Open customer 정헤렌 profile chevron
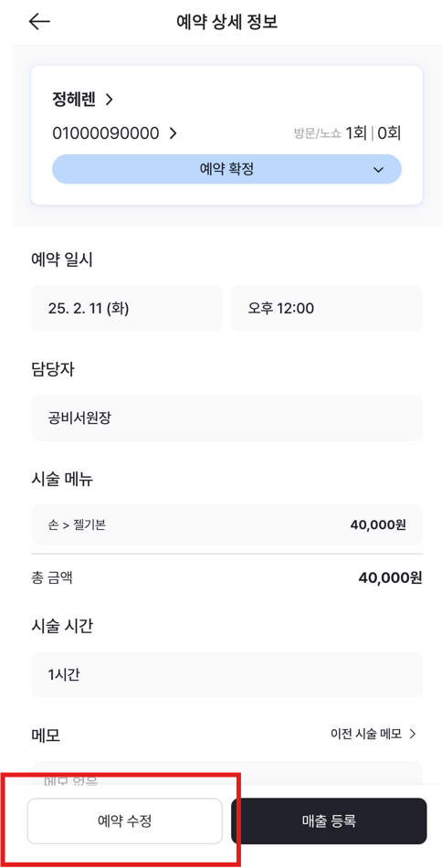The image size is (442, 868). click(109, 100)
